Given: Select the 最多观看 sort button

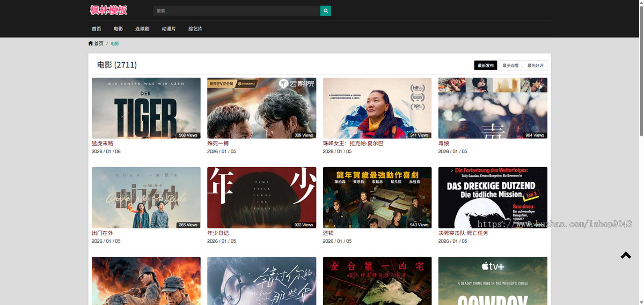Looking at the screenshot, I should 510,65.
